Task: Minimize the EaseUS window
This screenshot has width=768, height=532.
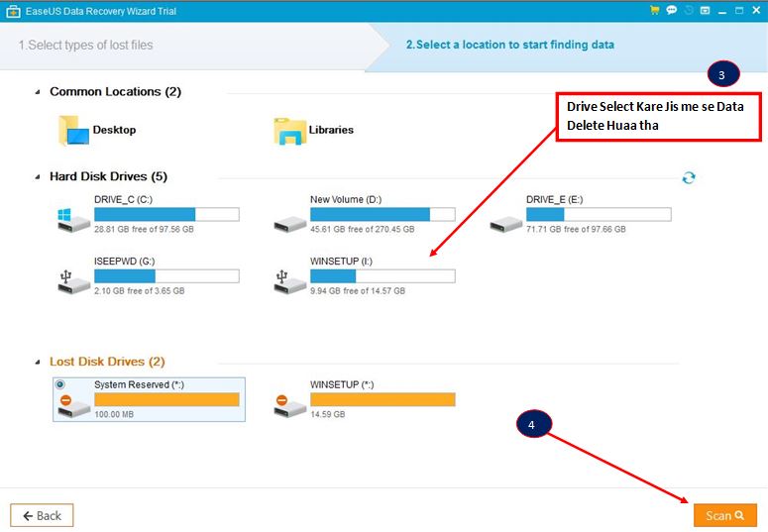Action: [722, 11]
